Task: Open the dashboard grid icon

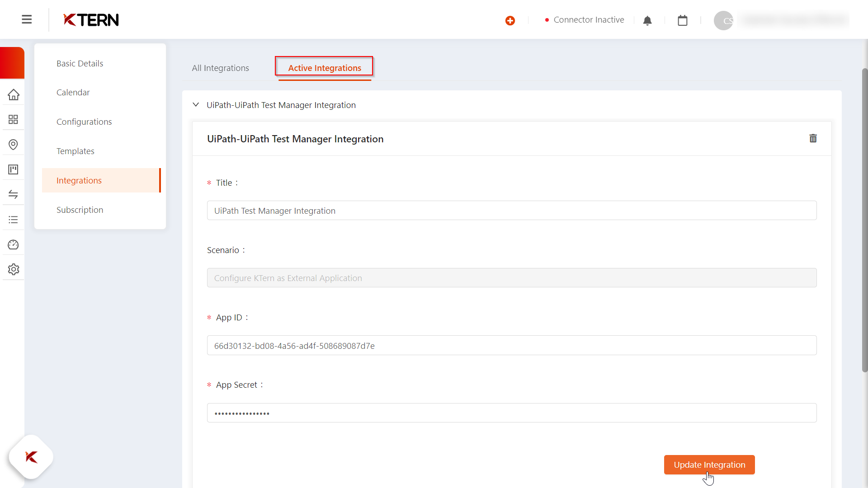Action: point(13,119)
